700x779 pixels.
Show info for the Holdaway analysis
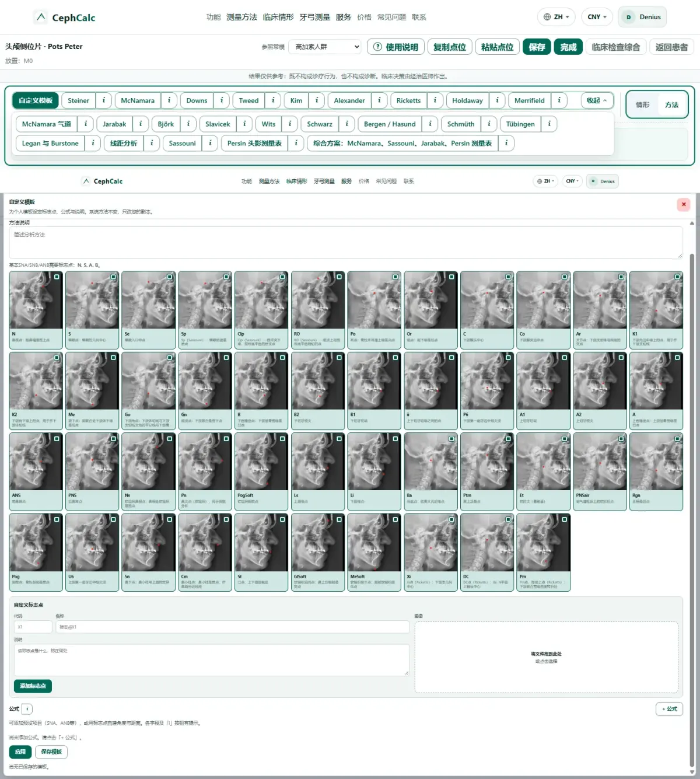[x=497, y=100]
